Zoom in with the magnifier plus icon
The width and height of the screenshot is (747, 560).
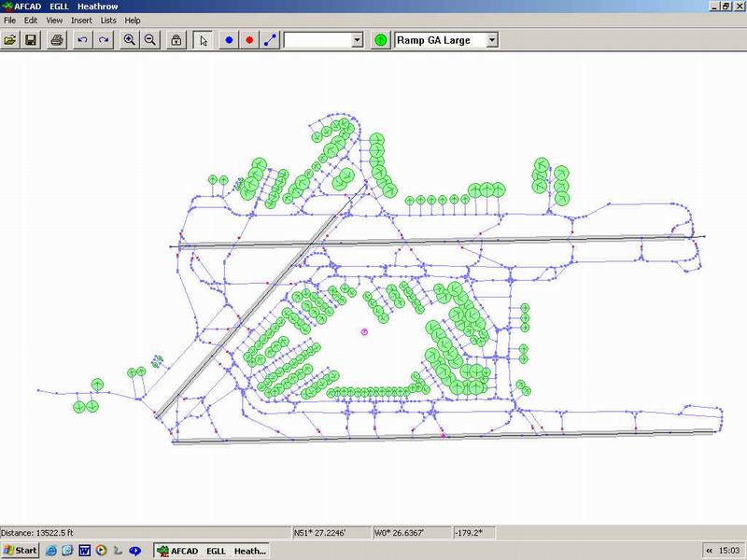(129, 40)
